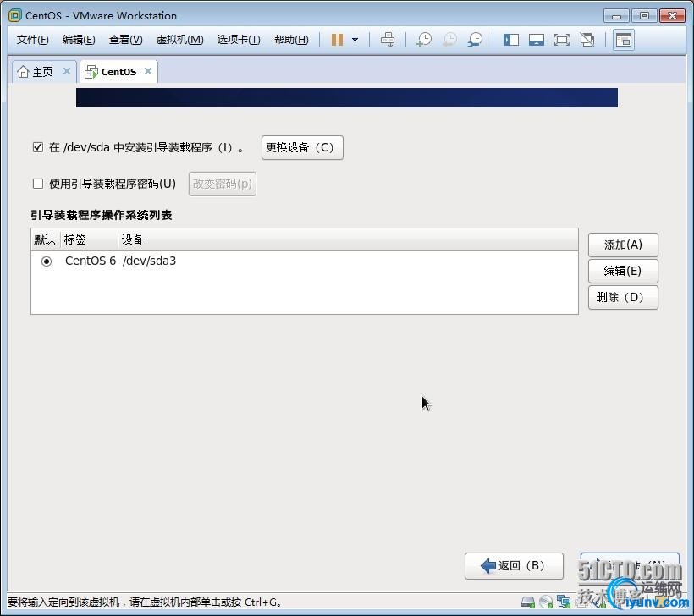Click the 编辑(E) button beside the list
The height and width of the screenshot is (616, 694).
(623, 271)
